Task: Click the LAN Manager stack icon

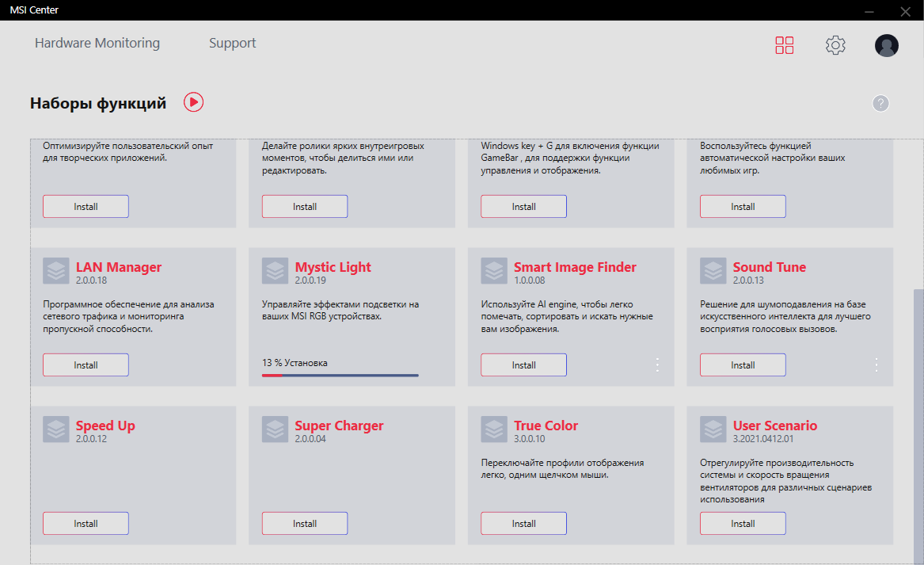Action: (56, 271)
